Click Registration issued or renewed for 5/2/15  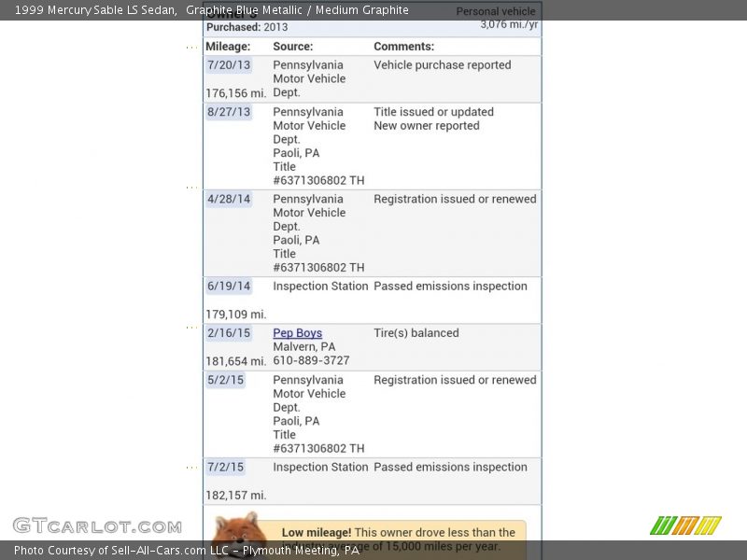455,380
